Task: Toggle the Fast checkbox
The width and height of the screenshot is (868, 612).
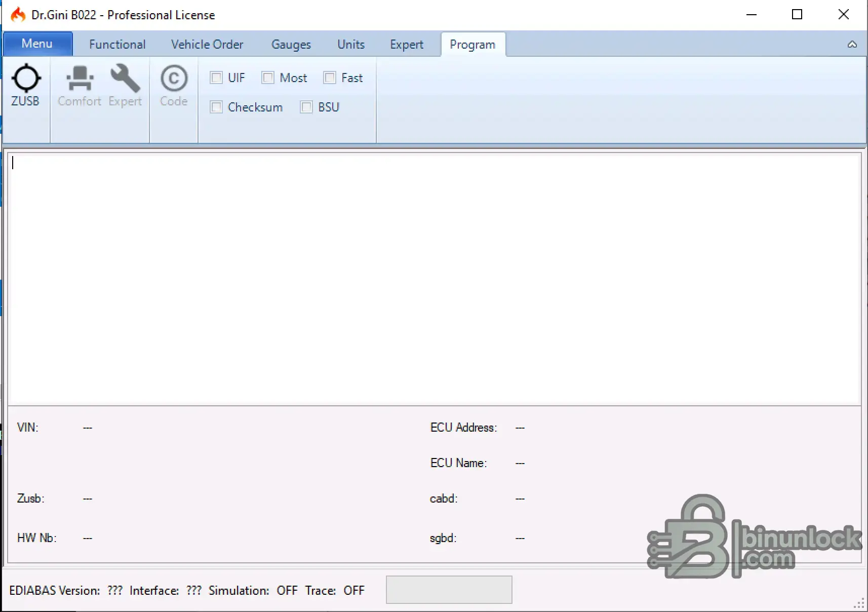Action: (330, 78)
